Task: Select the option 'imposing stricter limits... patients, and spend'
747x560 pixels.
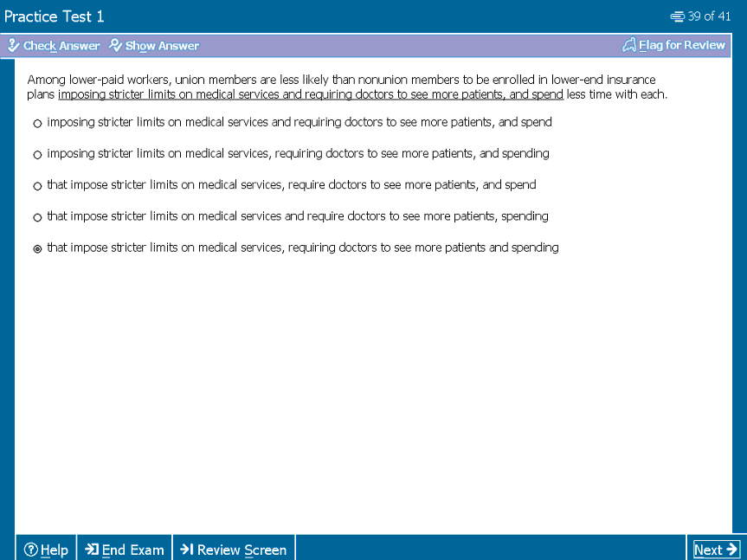Action: point(37,123)
